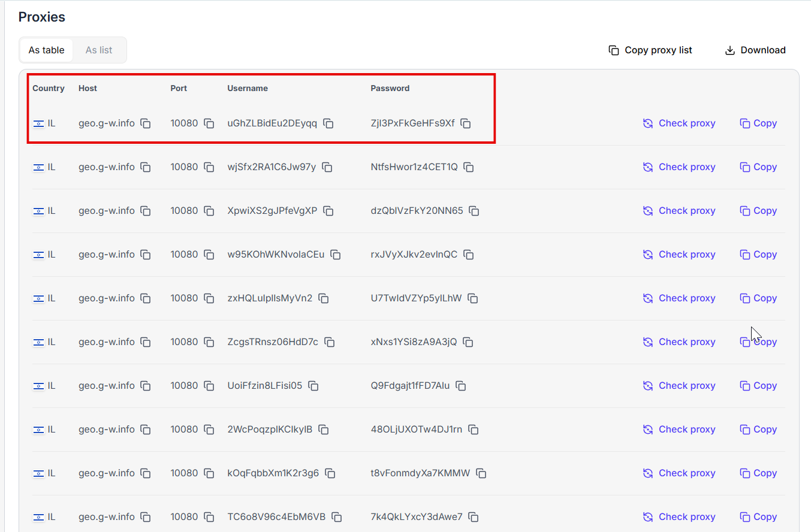Check proxy for row with XpwiXS2gJPfeVgXP
Screen dimensions: 811x532
(679, 211)
